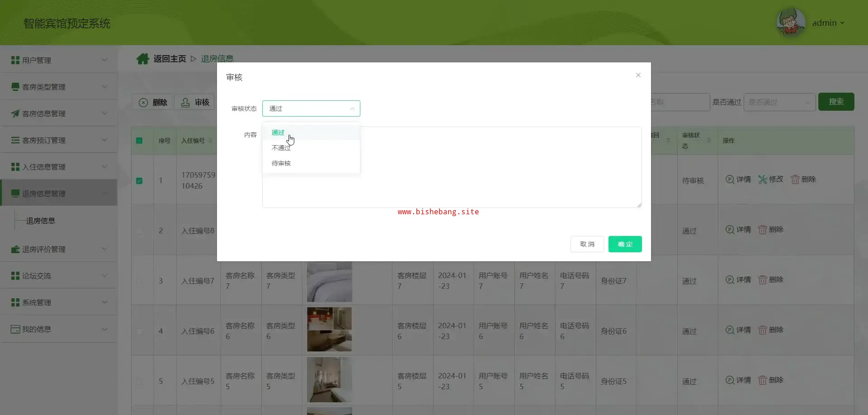Click the 搜索 button
Image resolution: width=868 pixels, height=415 pixels.
pyautogui.click(x=836, y=102)
